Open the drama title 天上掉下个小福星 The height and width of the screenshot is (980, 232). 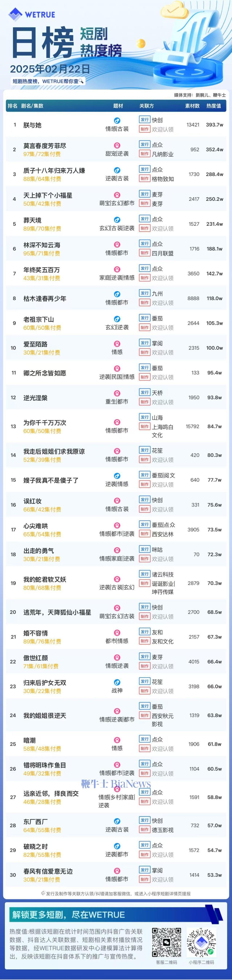tap(48, 196)
